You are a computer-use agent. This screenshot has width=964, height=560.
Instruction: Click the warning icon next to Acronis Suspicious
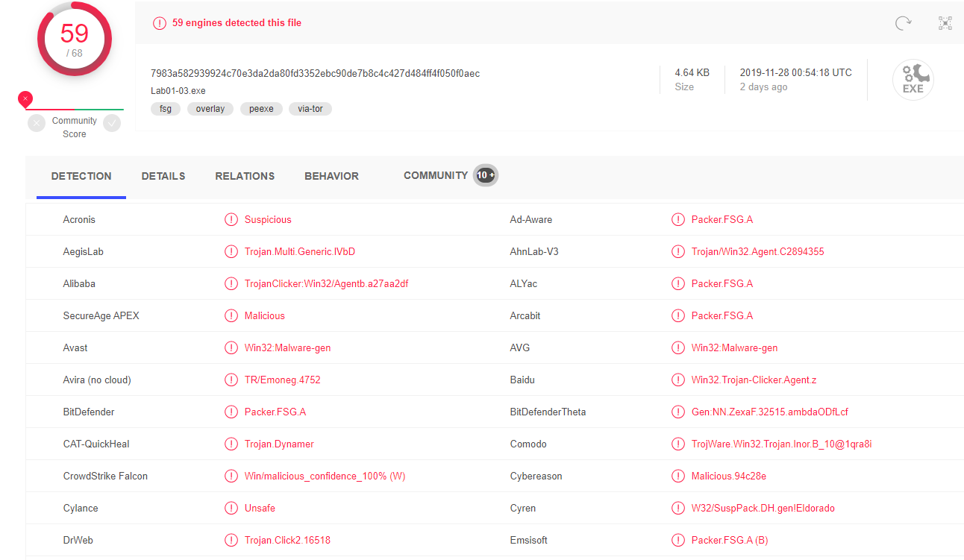click(231, 219)
